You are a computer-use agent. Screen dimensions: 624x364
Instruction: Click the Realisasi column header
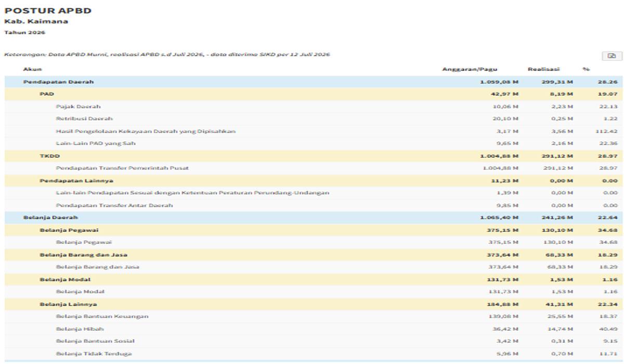[543, 69]
